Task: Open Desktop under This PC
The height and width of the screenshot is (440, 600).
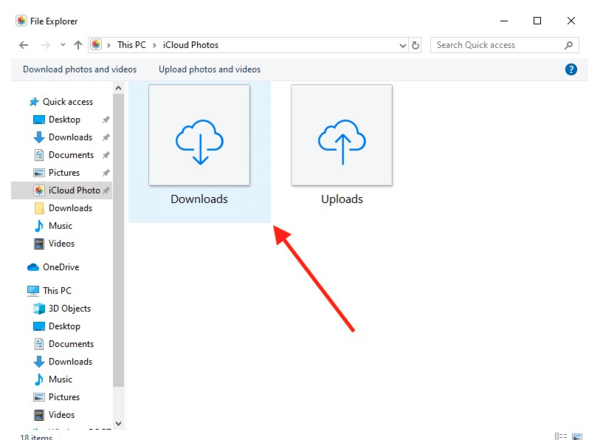Action: pyautogui.click(x=64, y=326)
